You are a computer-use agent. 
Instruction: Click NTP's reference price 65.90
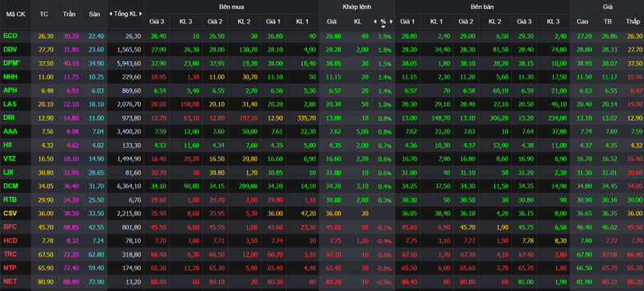(x=46, y=268)
